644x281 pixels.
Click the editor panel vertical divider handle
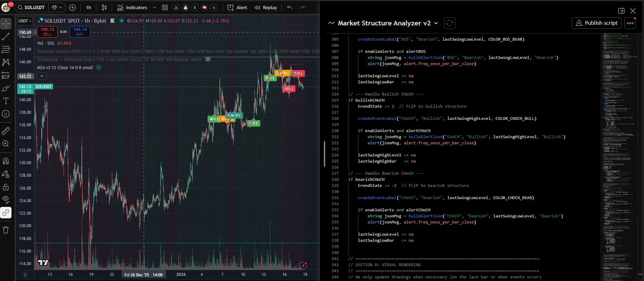(324, 154)
